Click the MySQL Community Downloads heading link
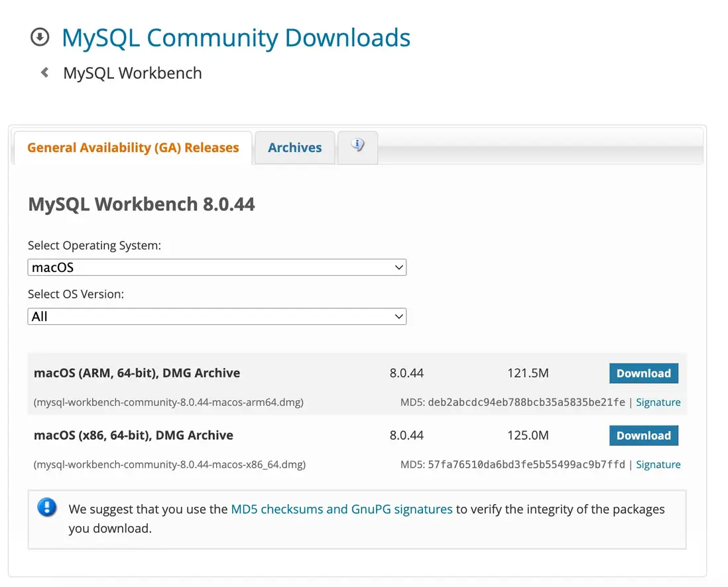The image size is (728, 587). click(236, 38)
